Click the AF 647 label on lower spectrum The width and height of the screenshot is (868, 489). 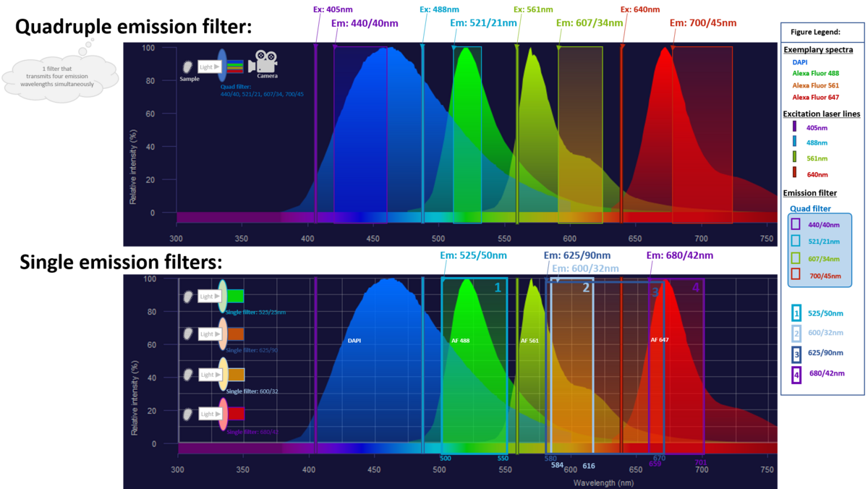[x=659, y=339]
